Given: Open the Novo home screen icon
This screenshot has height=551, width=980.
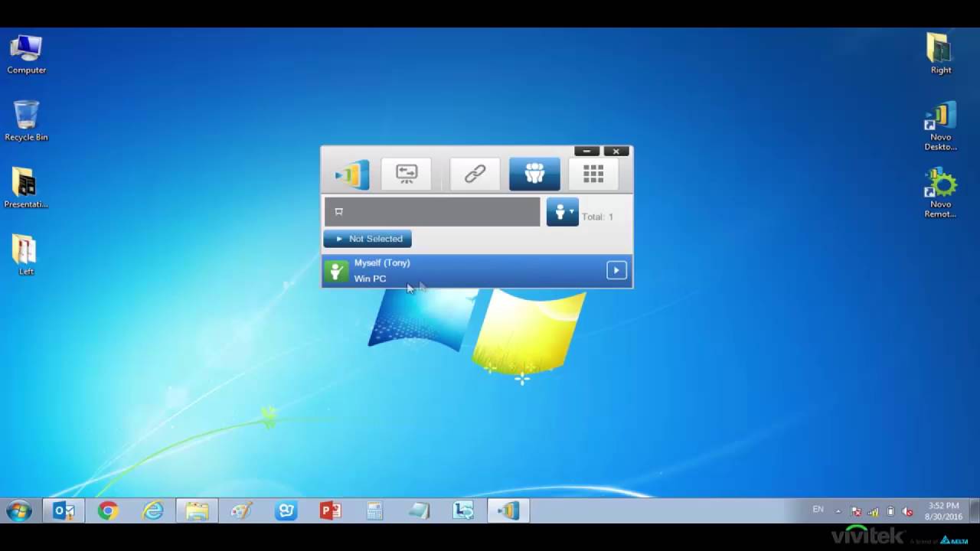Looking at the screenshot, I should point(350,174).
